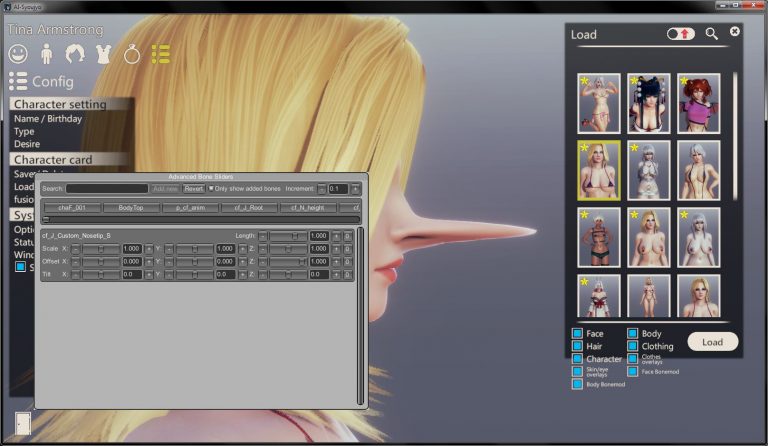
Task: Reset Length with the 0 button
Action: 347,236
